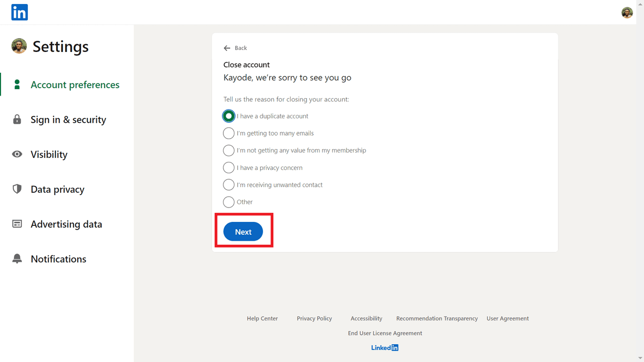Open the Privacy Policy footer link

click(x=314, y=318)
